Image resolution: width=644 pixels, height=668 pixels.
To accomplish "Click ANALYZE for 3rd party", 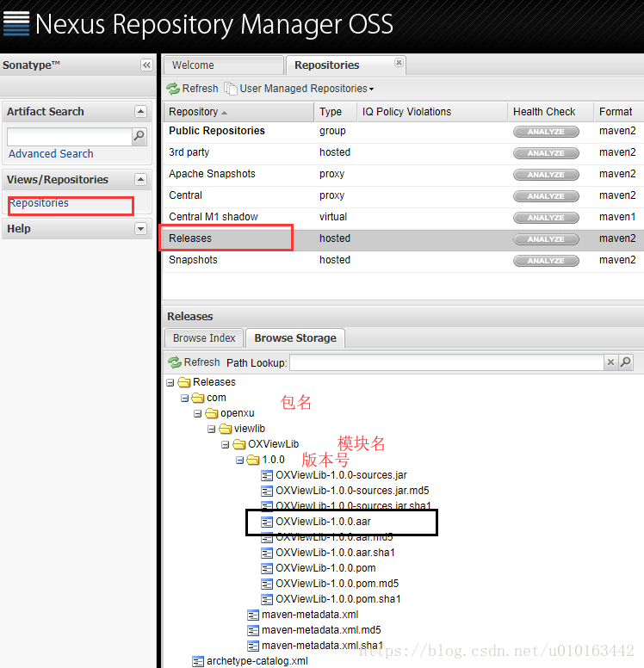I will (546, 153).
